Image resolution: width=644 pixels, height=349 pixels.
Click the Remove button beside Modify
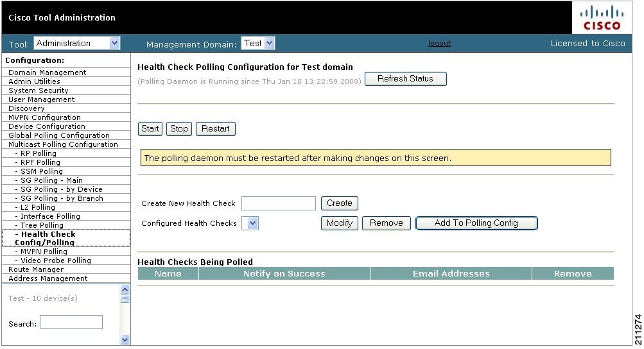(x=386, y=223)
